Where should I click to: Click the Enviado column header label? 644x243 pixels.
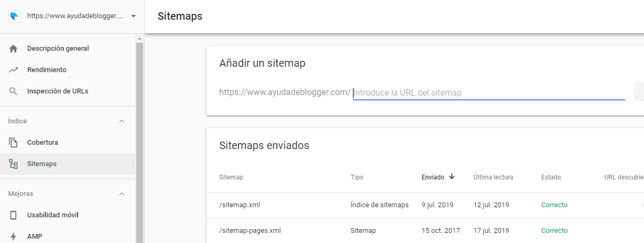tap(433, 177)
